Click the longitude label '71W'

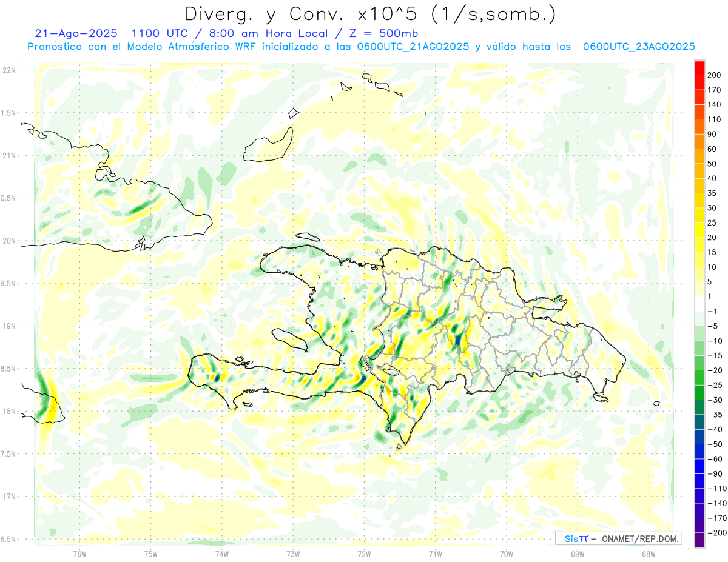click(x=435, y=555)
